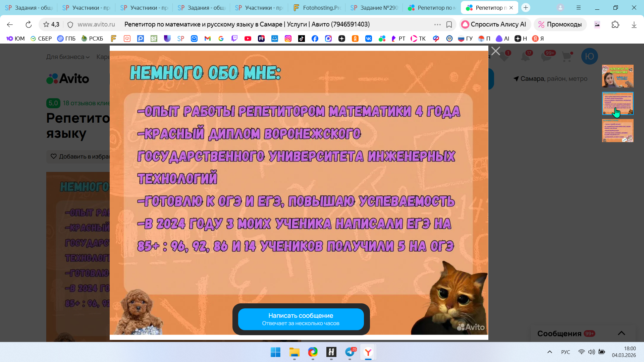The height and width of the screenshot is (362, 644).
Task: Open the address bar three-dots menu
Action: 437,24
